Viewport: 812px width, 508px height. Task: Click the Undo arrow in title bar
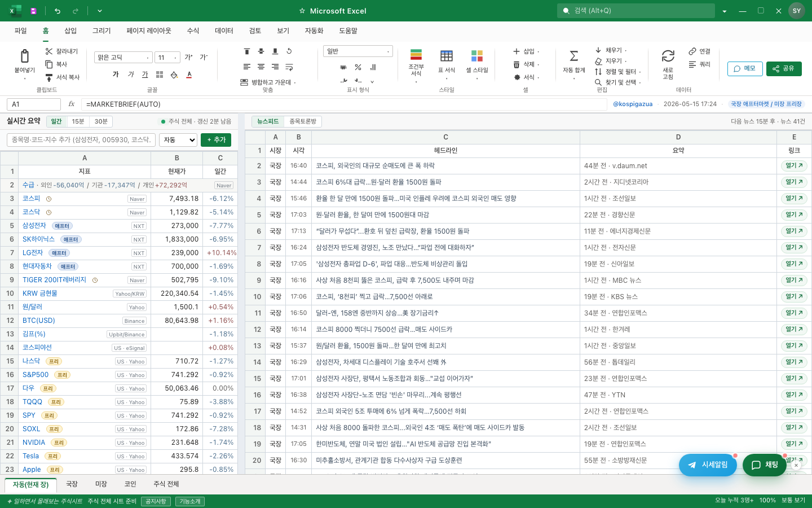58,11
